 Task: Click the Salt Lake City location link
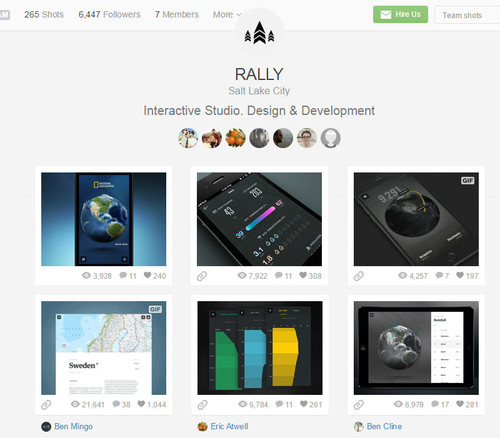coord(259,91)
